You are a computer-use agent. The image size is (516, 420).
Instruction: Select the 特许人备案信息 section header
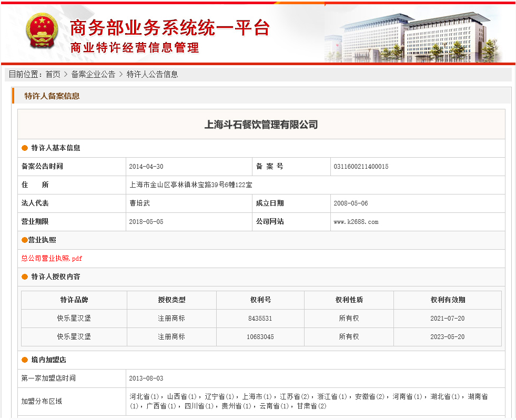pos(52,96)
